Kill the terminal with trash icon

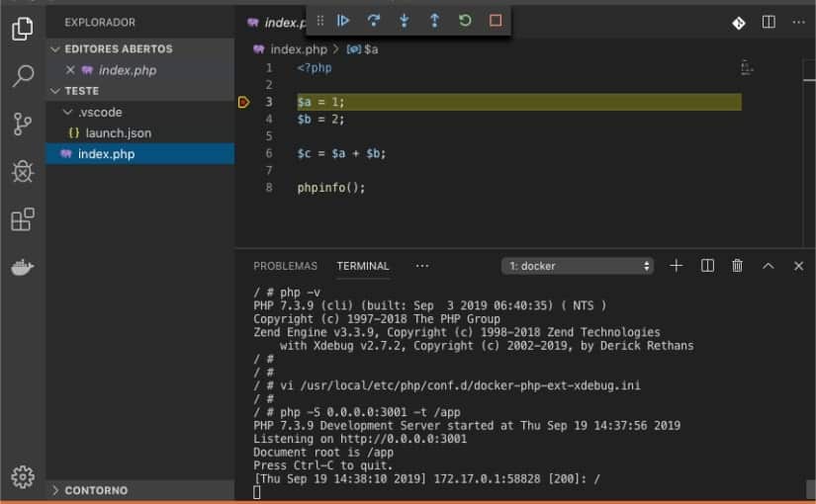click(x=738, y=266)
